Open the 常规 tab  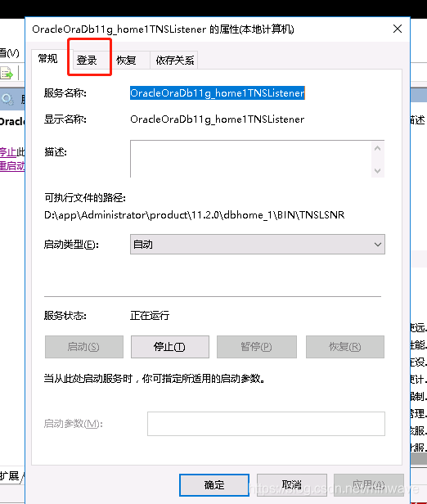(48, 59)
